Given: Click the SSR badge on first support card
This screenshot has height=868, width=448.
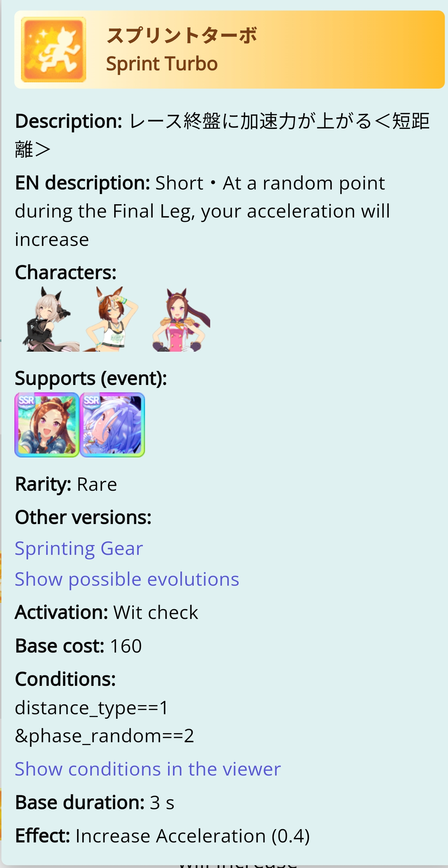Looking at the screenshot, I should click(x=26, y=400).
